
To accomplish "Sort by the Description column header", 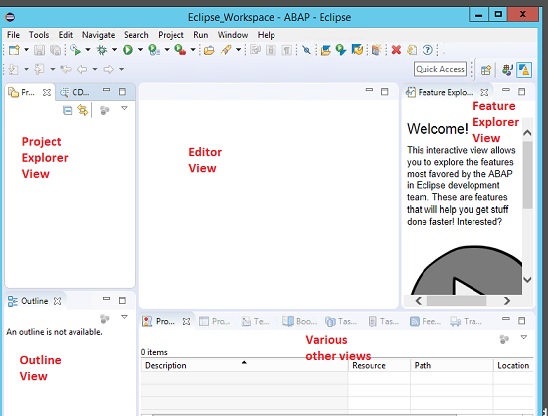I will click(244, 365).
